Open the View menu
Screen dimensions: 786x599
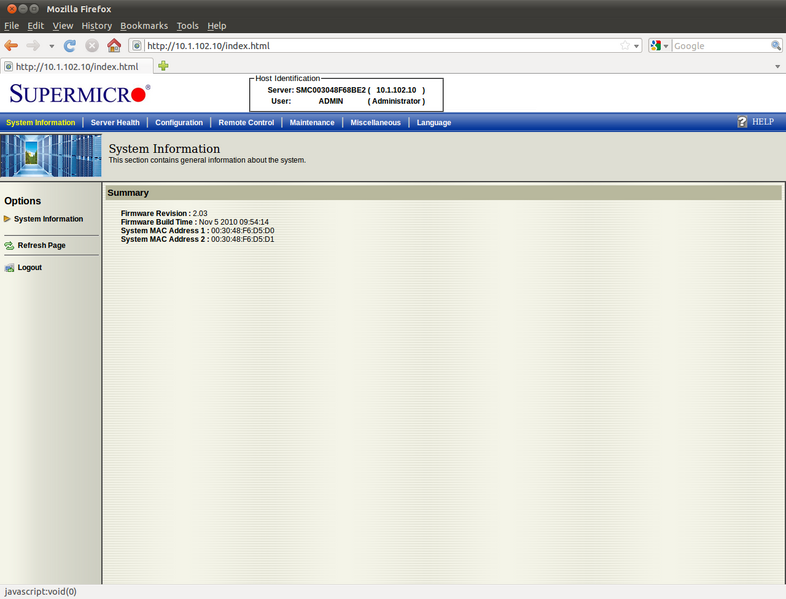[63, 26]
